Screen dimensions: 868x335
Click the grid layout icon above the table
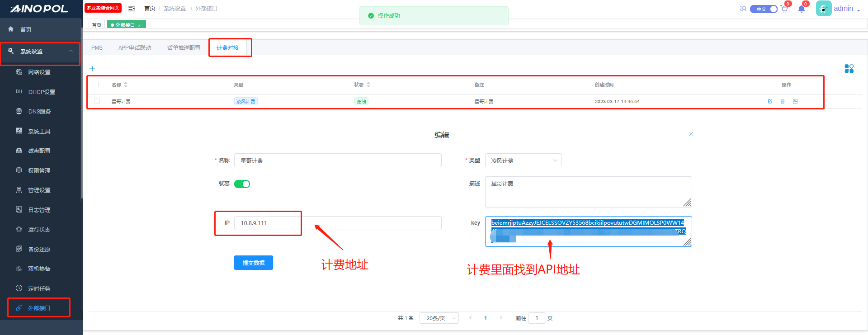849,68
